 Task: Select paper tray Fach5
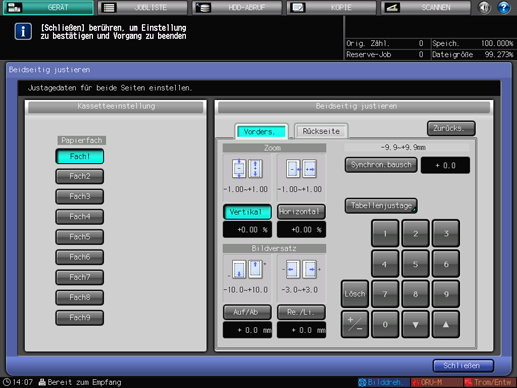(80, 237)
